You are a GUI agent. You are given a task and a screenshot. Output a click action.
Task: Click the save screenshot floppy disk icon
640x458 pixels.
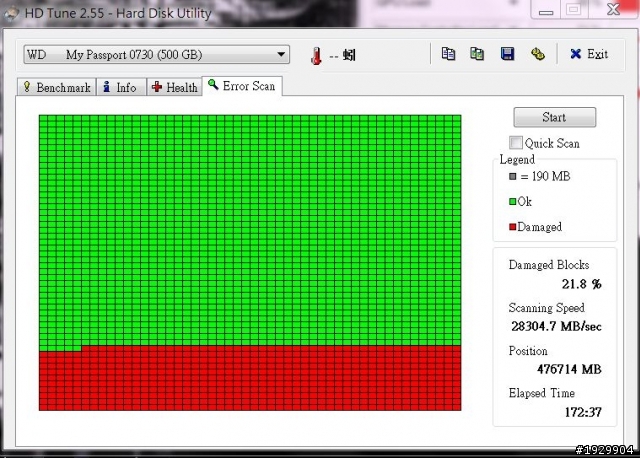[x=507, y=54]
